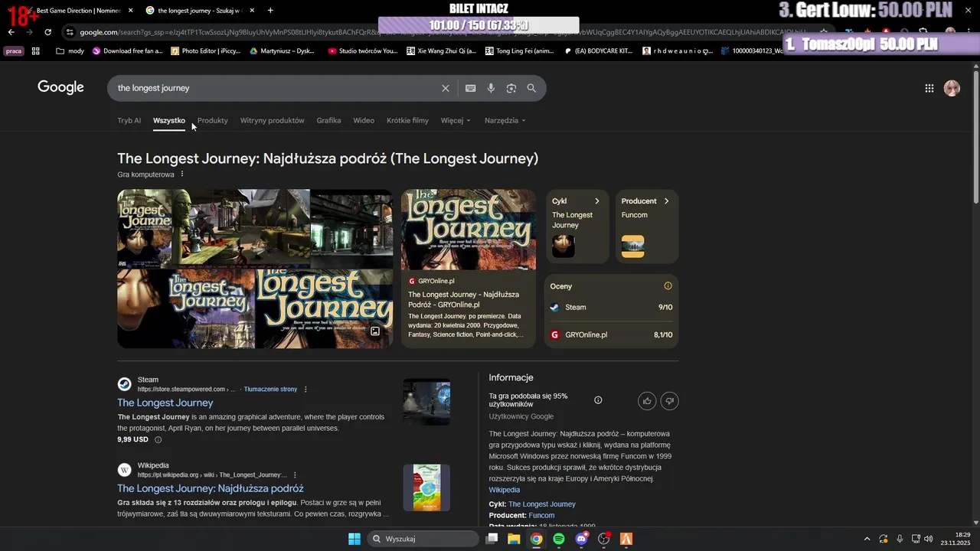Screen dimensions: 980x551
Task: Click the page vertical scrollbar
Action: tap(975, 138)
